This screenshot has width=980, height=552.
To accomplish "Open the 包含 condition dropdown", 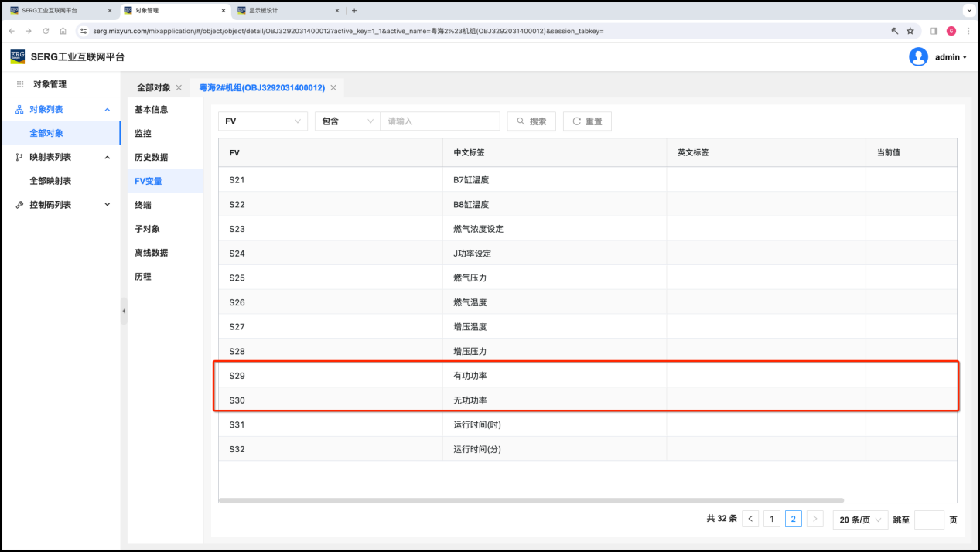I will pos(347,121).
